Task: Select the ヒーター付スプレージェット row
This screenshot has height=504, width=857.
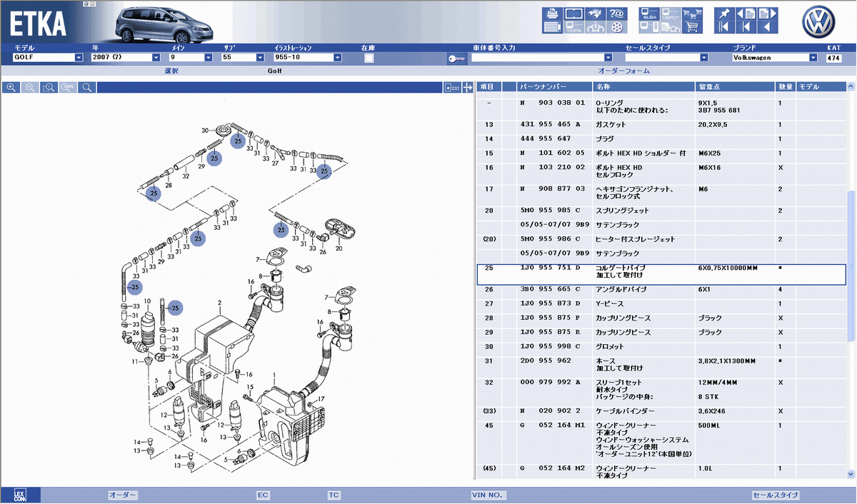Action: point(661,239)
